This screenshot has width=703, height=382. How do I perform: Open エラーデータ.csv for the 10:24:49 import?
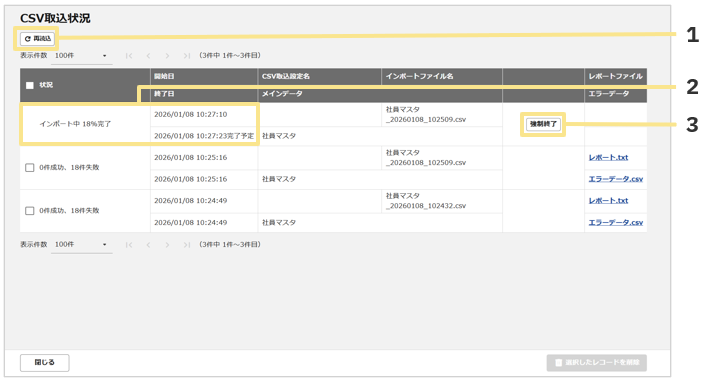coord(616,222)
